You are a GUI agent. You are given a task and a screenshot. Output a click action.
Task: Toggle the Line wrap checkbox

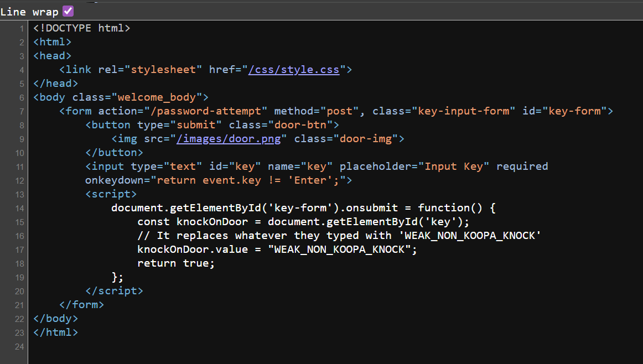point(68,11)
